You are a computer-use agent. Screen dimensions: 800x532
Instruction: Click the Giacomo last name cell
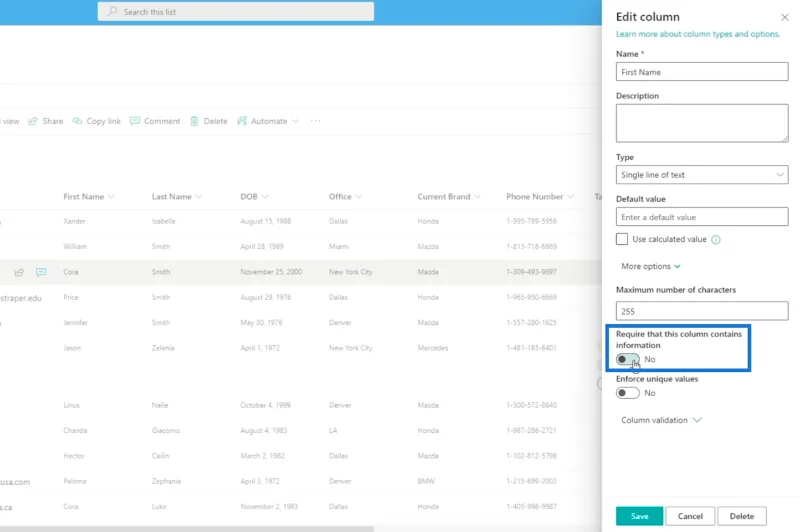[166, 430]
